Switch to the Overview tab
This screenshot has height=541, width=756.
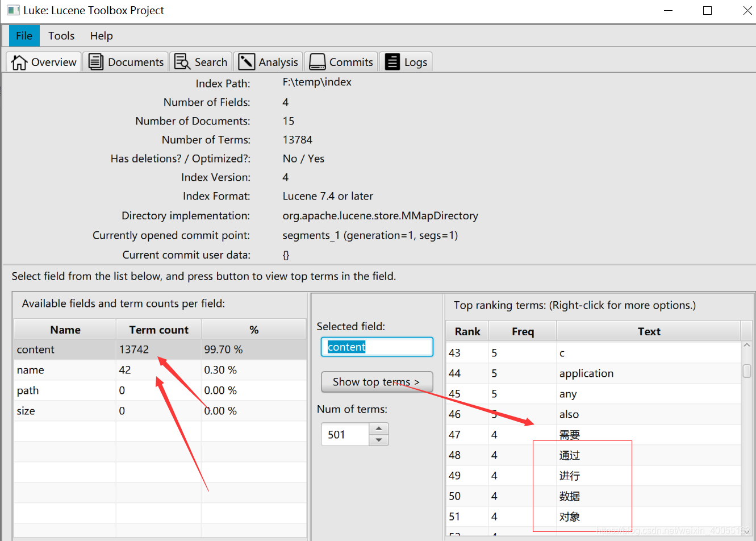(x=44, y=62)
